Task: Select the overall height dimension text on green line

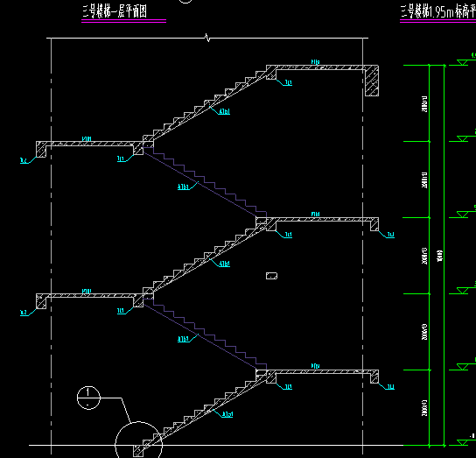Action: point(440,256)
